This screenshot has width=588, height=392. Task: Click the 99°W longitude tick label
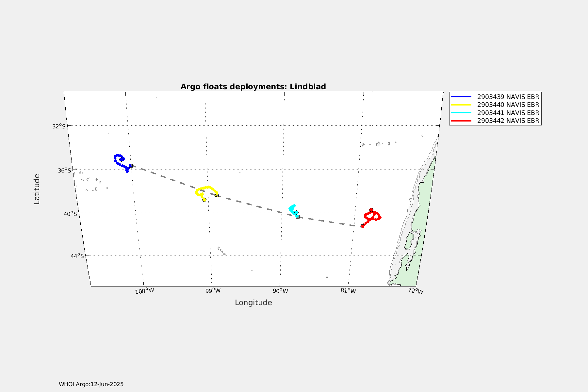point(213,291)
